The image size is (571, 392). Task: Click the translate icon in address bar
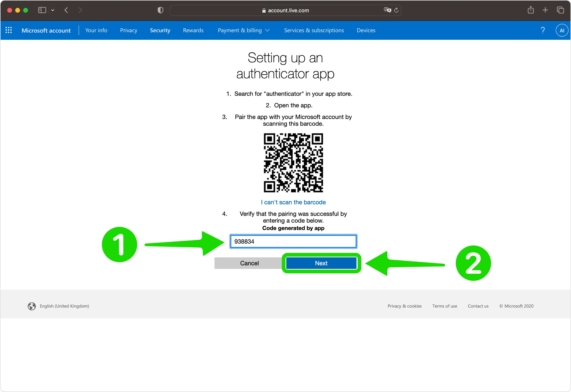click(x=388, y=10)
